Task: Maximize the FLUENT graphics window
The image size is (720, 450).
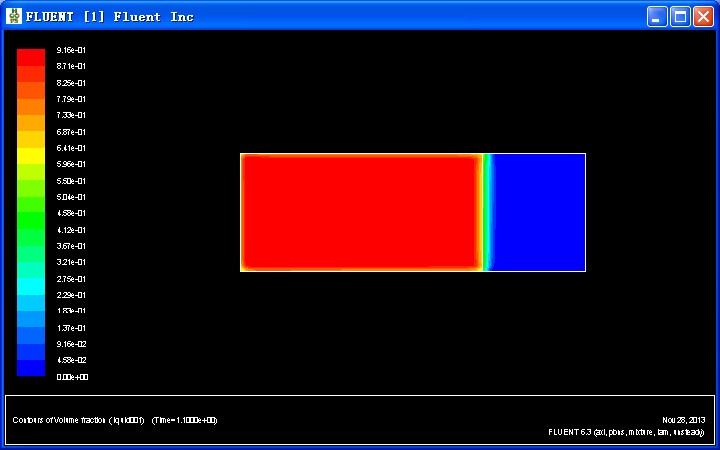Action: click(680, 16)
